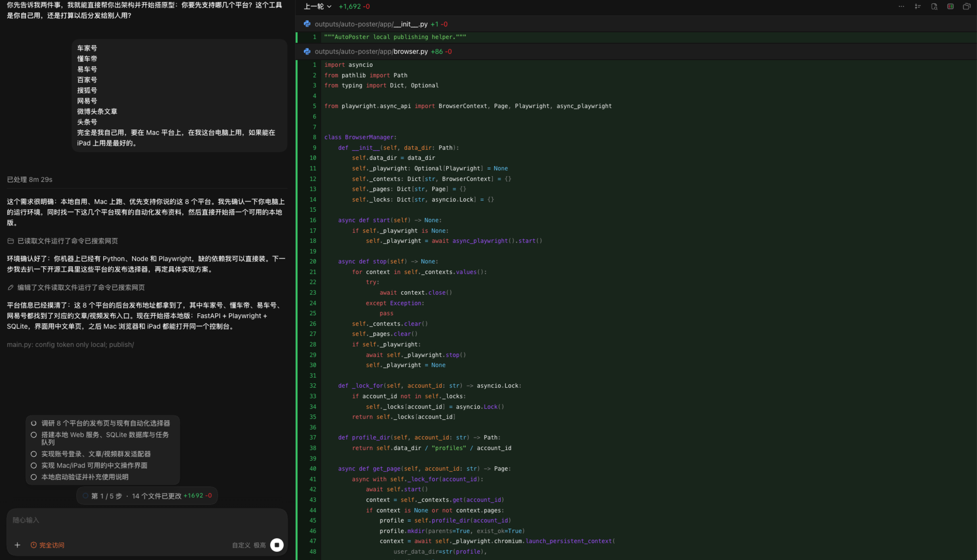Open the 上一轮 dropdown
The height and width of the screenshot is (560, 977).
318,7
